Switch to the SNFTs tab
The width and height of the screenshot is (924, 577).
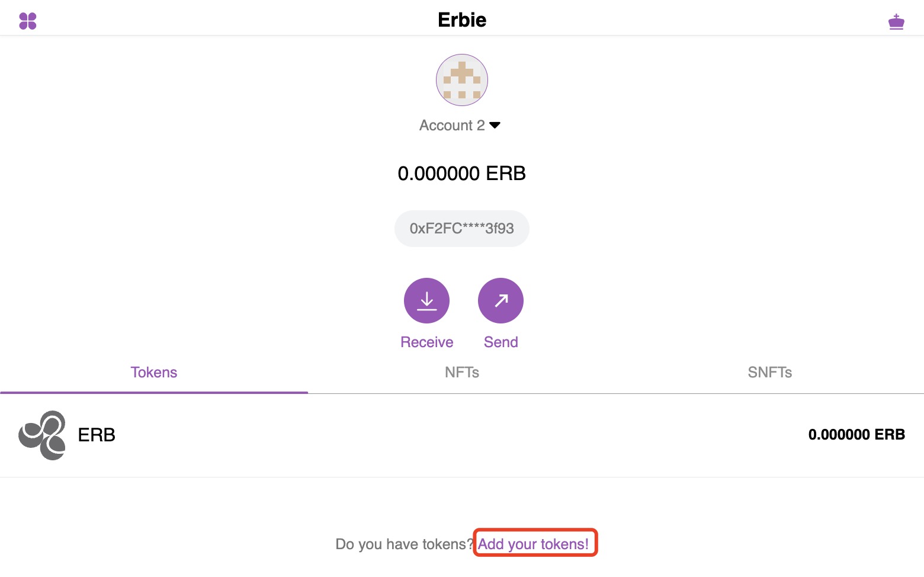(770, 373)
